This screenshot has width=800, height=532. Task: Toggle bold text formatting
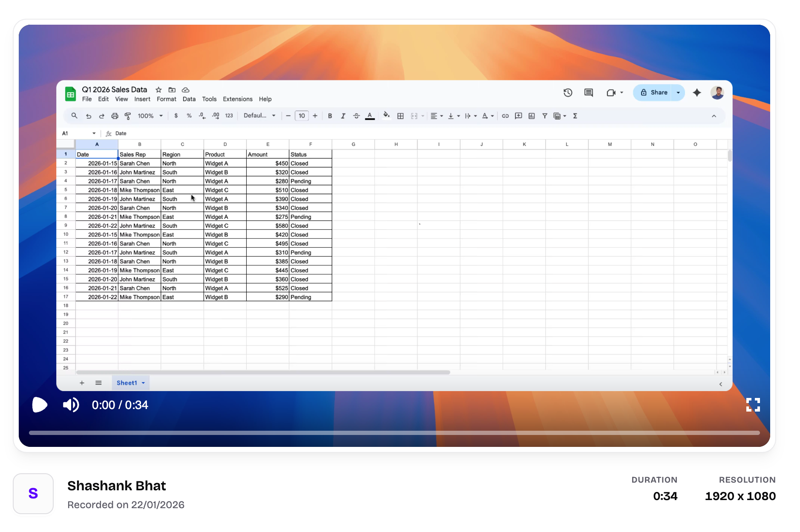point(330,116)
